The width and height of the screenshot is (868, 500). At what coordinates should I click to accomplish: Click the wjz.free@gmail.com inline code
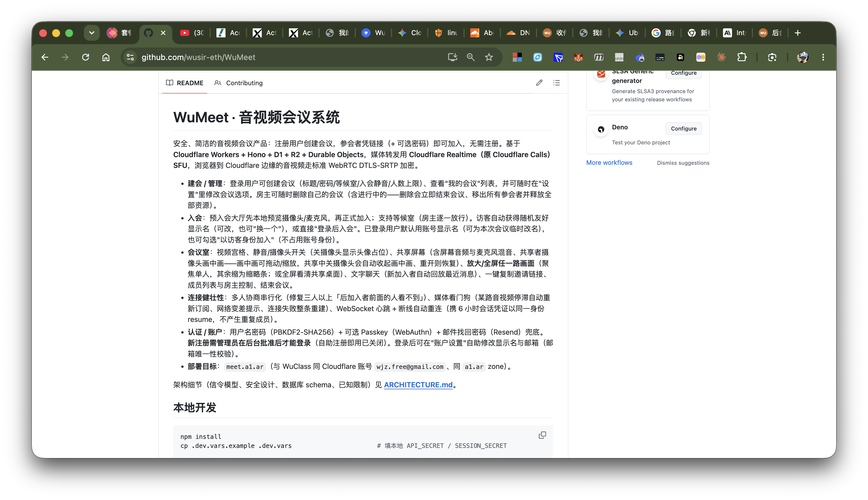coord(410,367)
